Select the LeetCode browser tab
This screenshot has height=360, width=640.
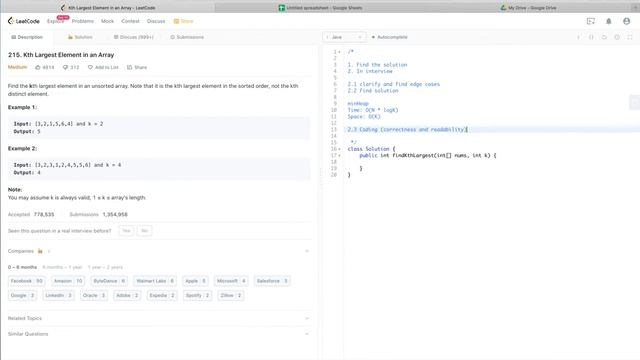pos(108,8)
